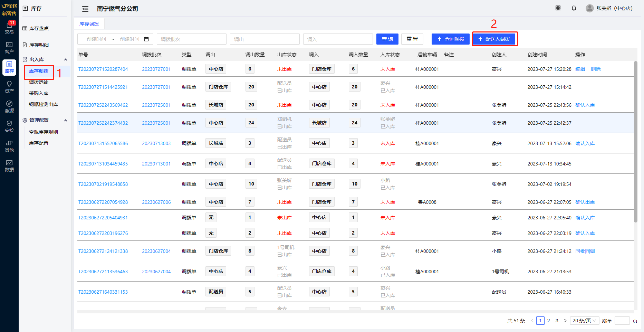
Task: Click the 调拨批次 search field
Action: point(192,39)
